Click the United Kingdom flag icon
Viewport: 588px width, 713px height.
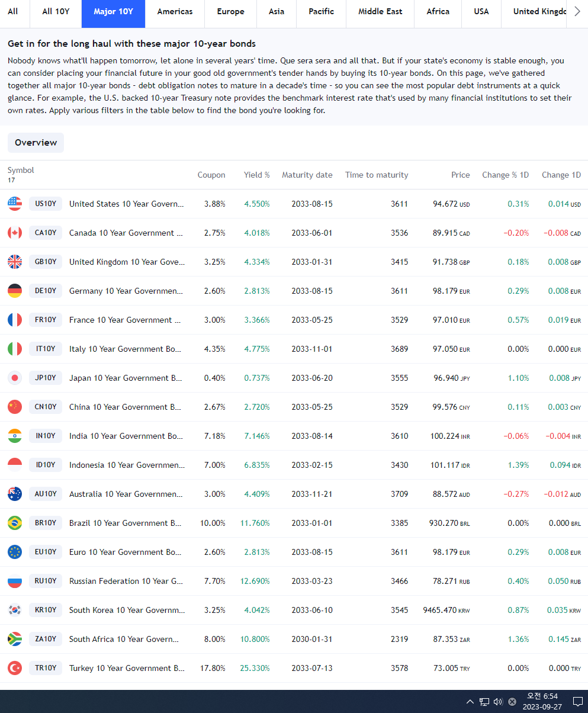(15, 262)
